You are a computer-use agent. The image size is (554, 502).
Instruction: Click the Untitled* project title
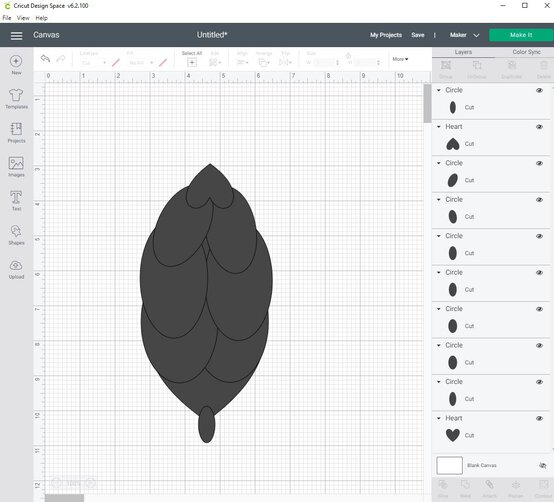(212, 35)
